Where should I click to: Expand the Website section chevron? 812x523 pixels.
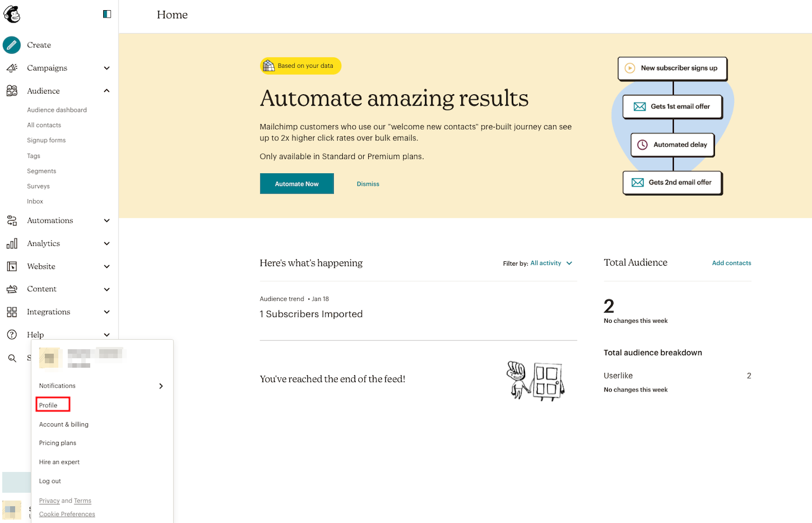(x=107, y=266)
